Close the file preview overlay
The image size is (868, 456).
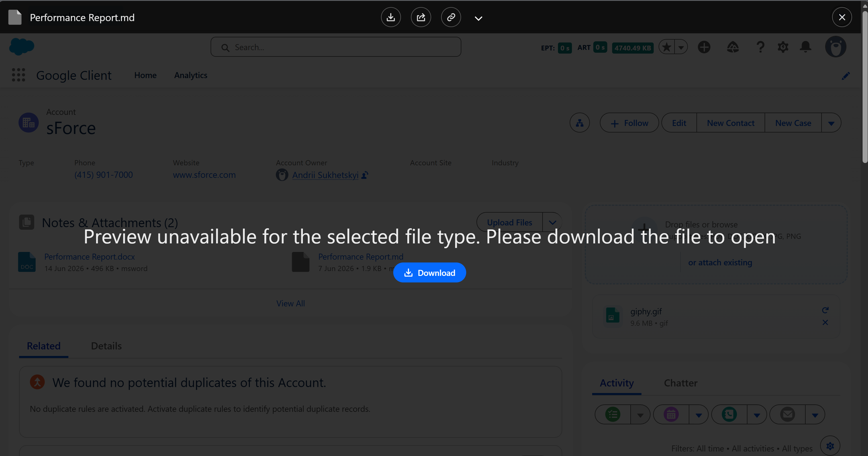842,17
